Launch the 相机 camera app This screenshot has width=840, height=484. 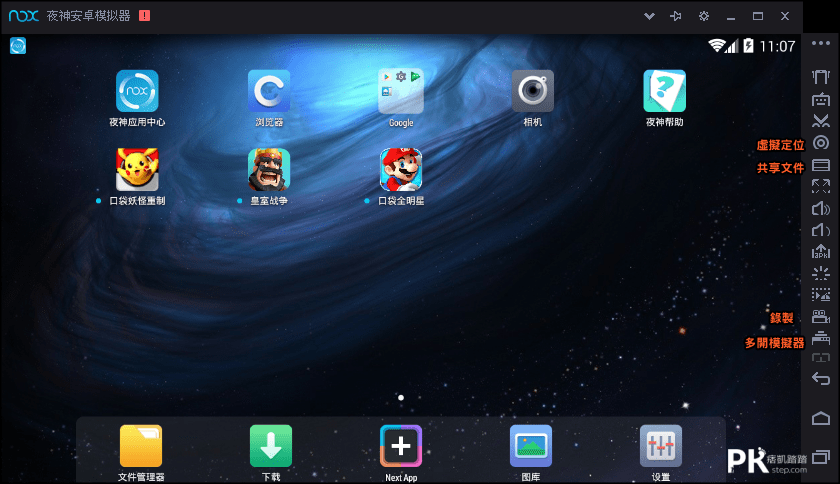point(532,91)
